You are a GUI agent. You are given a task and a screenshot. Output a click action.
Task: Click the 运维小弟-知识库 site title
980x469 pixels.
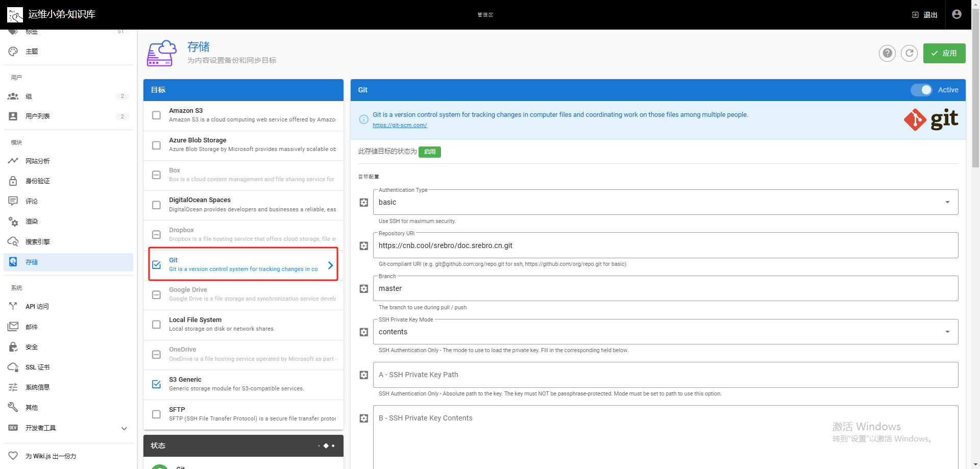(62, 14)
